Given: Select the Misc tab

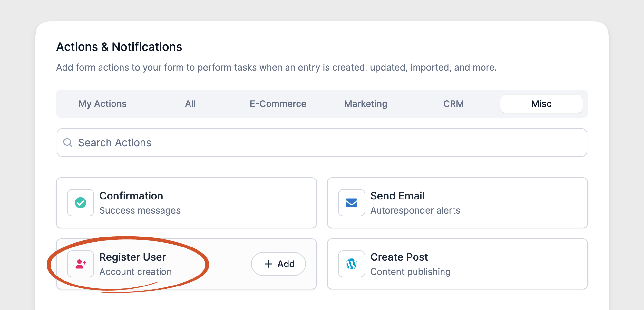Looking at the screenshot, I should [x=542, y=104].
